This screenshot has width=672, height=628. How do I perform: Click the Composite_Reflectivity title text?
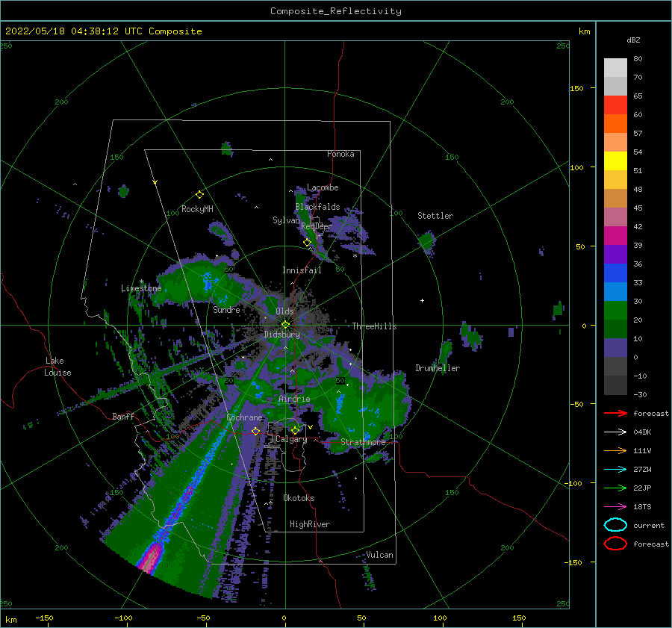click(336, 11)
